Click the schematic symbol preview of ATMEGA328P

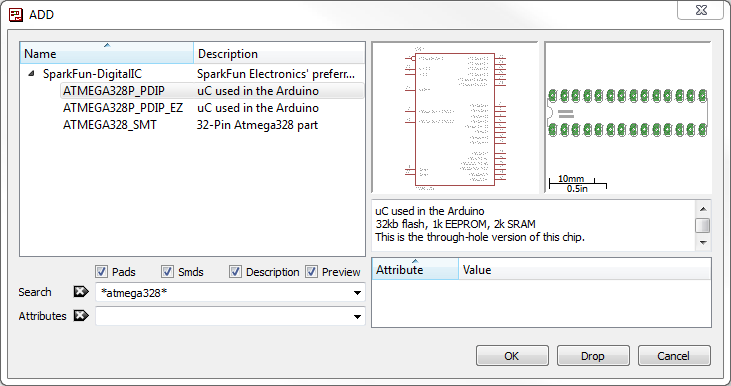coord(455,117)
